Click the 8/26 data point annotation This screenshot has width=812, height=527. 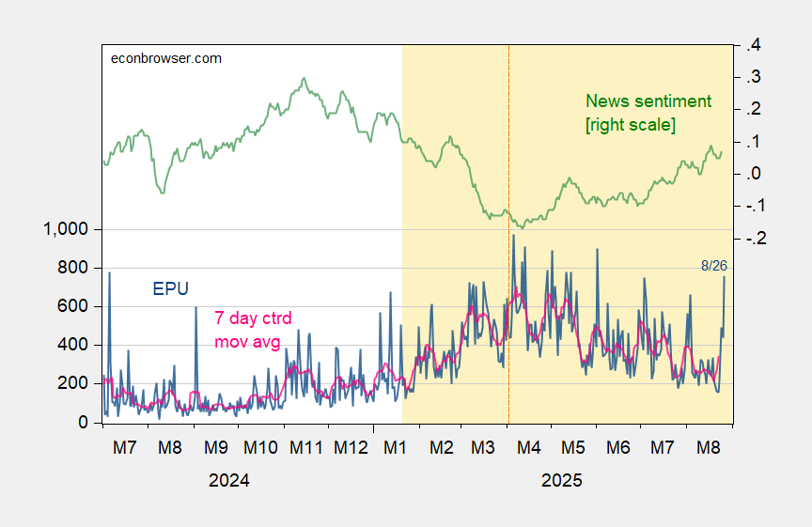pyautogui.click(x=714, y=266)
